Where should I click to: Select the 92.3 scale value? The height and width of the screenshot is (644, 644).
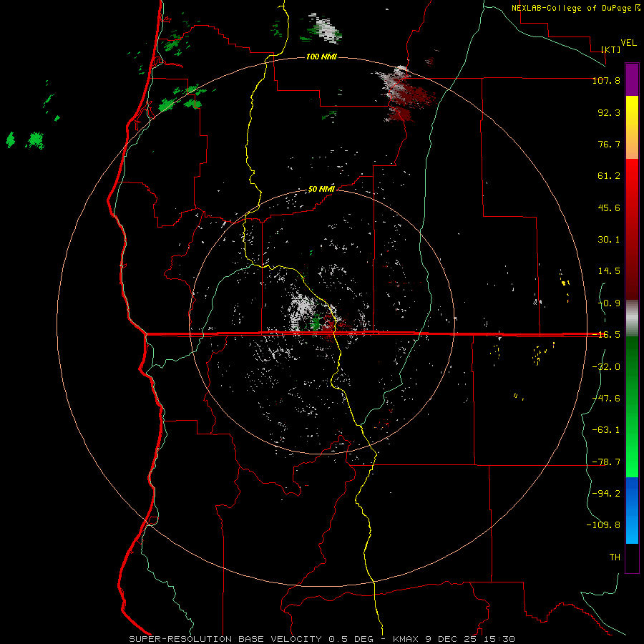(x=609, y=112)
